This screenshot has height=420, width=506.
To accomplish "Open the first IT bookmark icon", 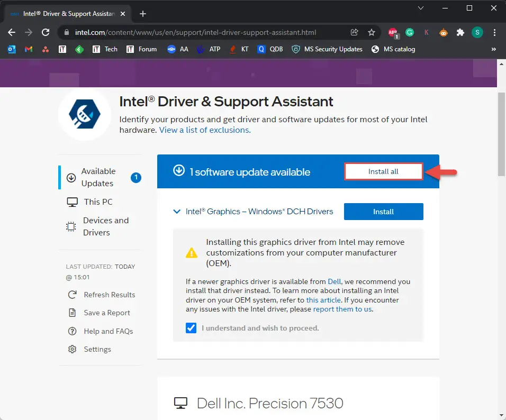I will 62,49.
